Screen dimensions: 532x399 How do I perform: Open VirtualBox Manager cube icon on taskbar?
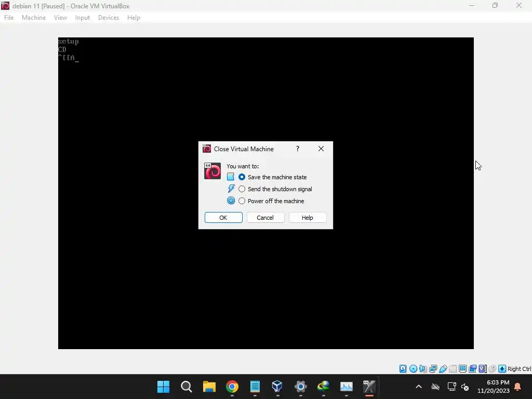click(277, 387)
